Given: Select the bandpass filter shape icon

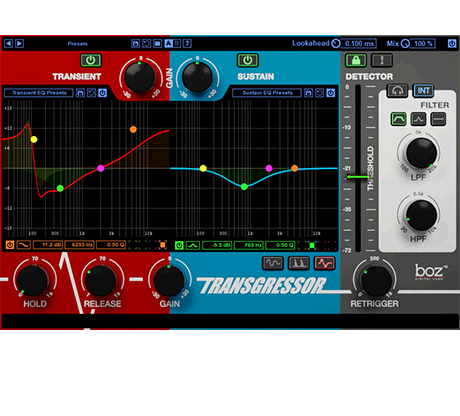Looking at the screenshot, I should pyautogui.click(x=399, y=119).
